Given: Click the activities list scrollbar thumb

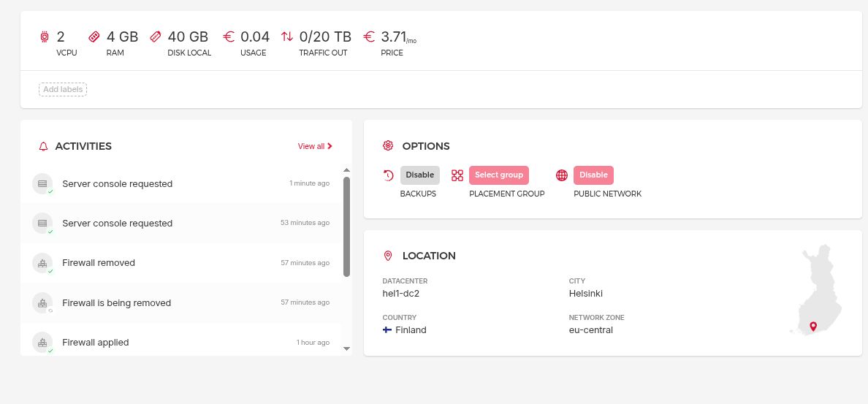Looking at the screenshot, I should [346, 226].
